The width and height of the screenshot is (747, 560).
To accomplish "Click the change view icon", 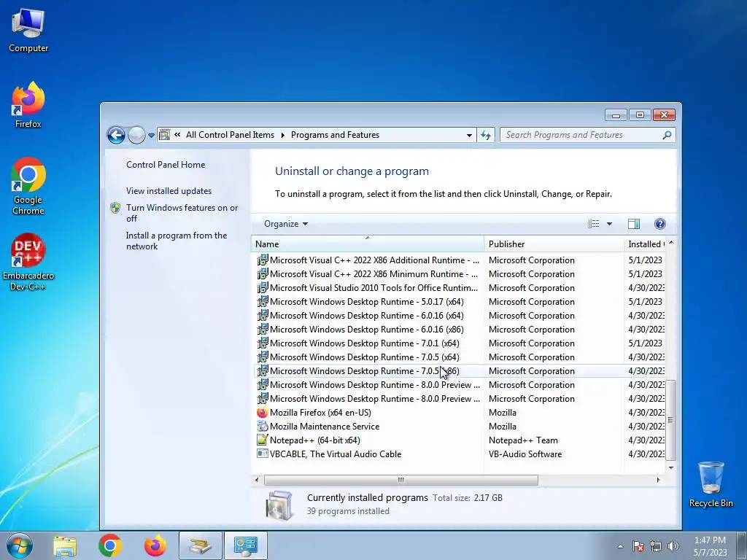I will 594,224.
